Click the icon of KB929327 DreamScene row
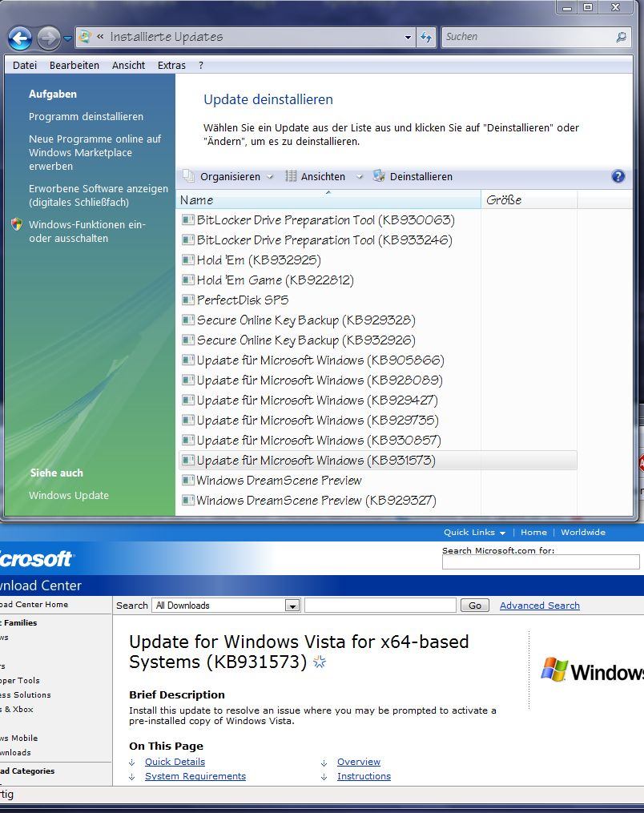This screenshot has width=644, height=813. 188,501
